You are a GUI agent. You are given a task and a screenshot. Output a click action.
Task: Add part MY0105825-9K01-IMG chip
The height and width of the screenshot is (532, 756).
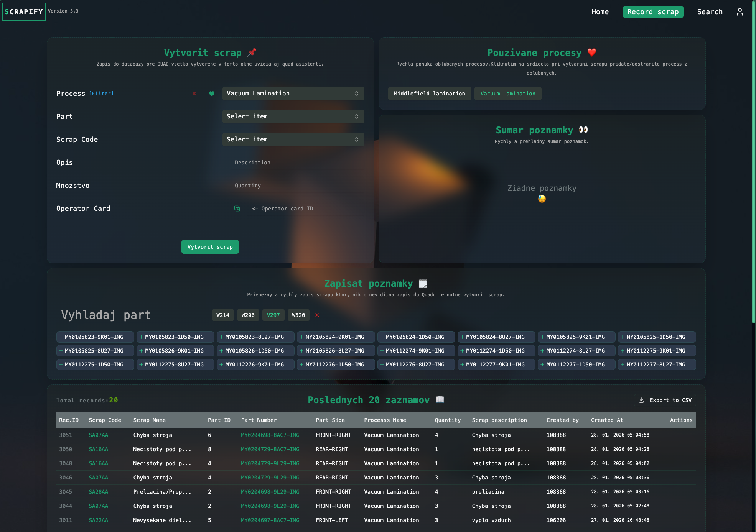(576, 337)
